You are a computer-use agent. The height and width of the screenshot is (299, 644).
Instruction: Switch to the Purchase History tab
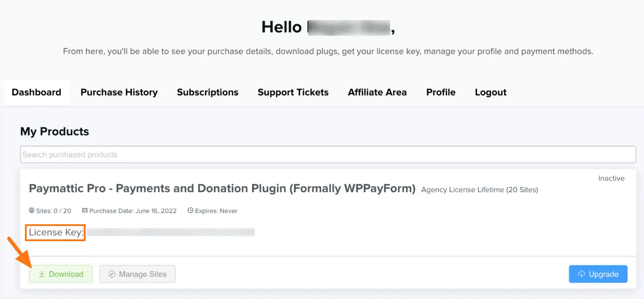[119, 92]
